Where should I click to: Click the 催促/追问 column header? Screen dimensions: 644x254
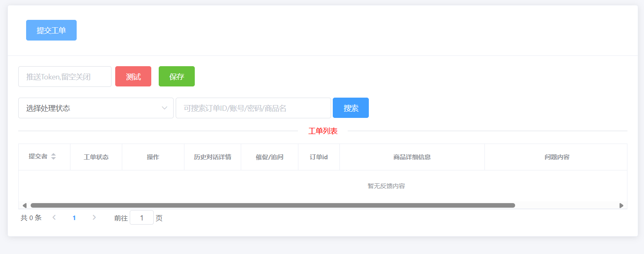pyautogui.click(x=269, y=157)
